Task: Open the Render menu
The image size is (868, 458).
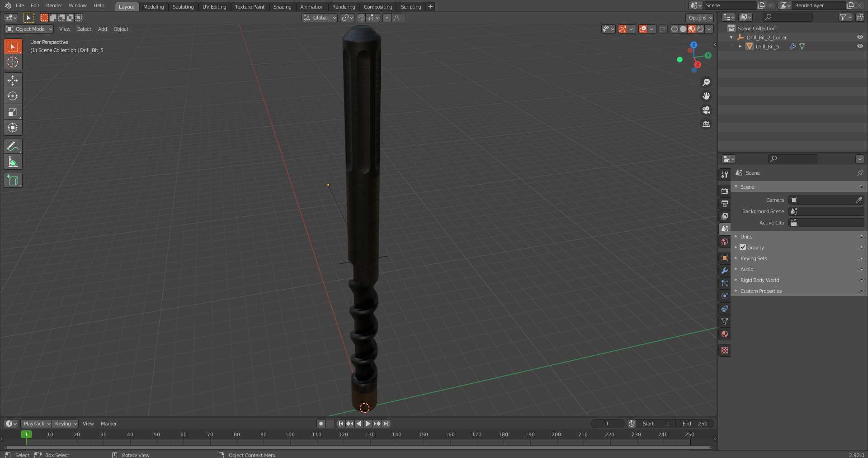Action: [54, 5]
